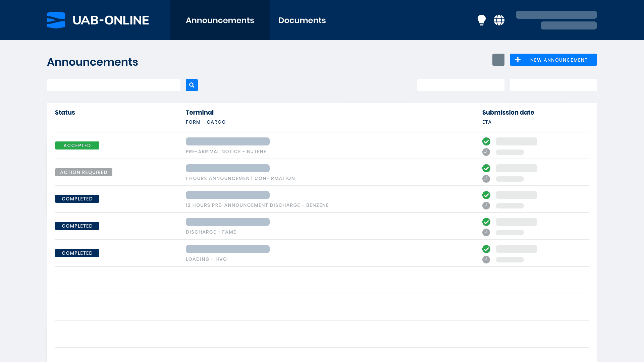644x362 pixels.
Task: Click the Submission date column header
Action: click(508, 113)
